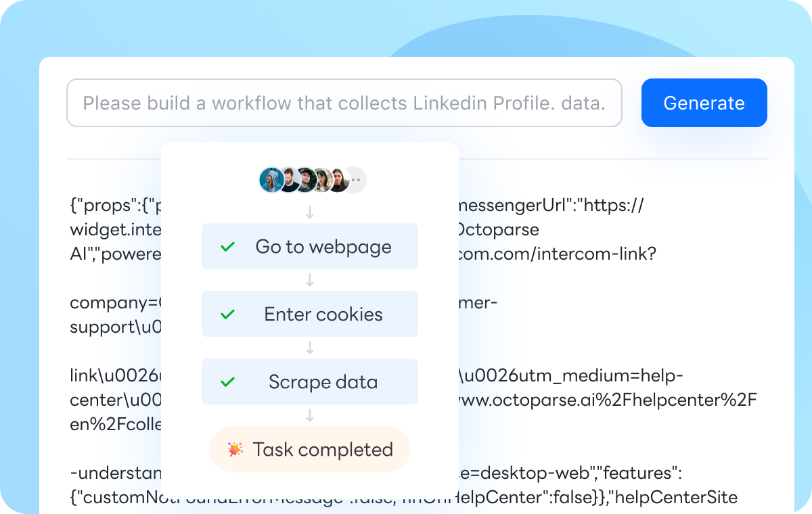Click the Task completed badge
The height and width of the screenshot is (514, 812).
310,449
